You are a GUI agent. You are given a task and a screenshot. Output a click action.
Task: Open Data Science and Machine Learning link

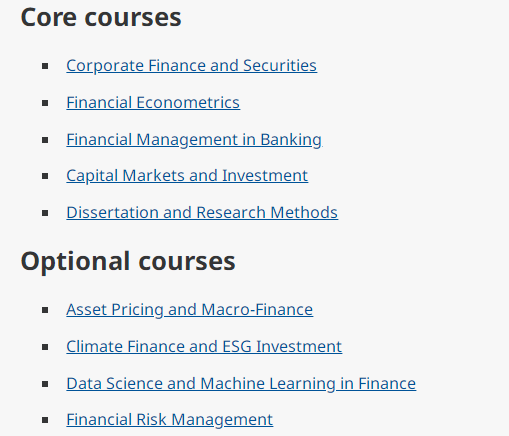241,384
